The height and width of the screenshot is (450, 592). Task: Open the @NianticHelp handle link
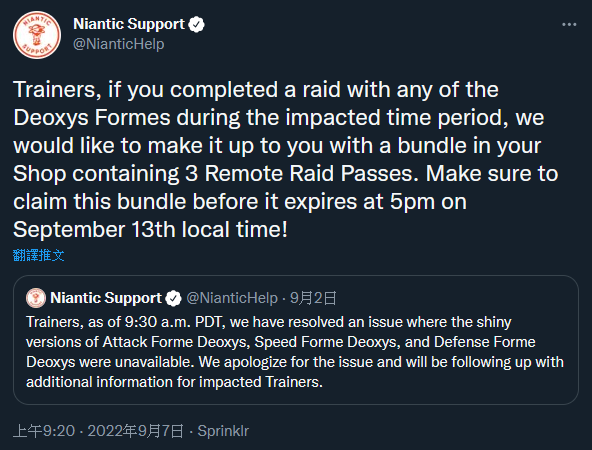[x=119, y=44]
